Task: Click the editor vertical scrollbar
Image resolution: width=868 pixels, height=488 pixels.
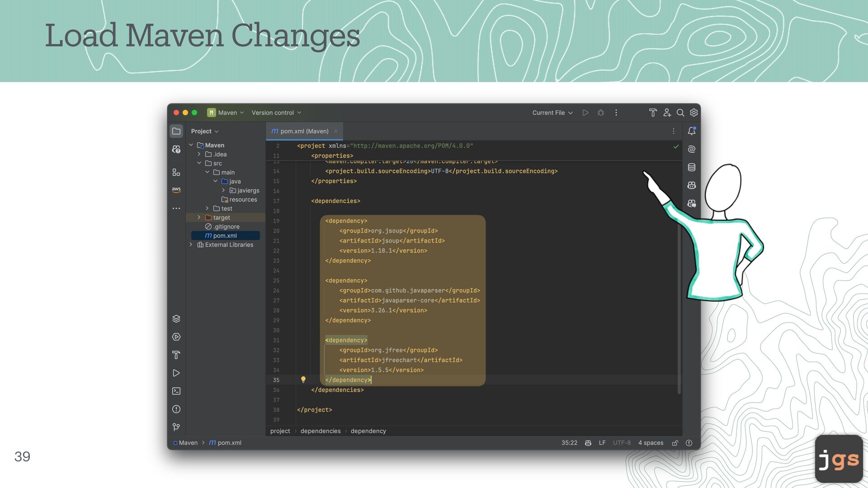Action: 679,307
